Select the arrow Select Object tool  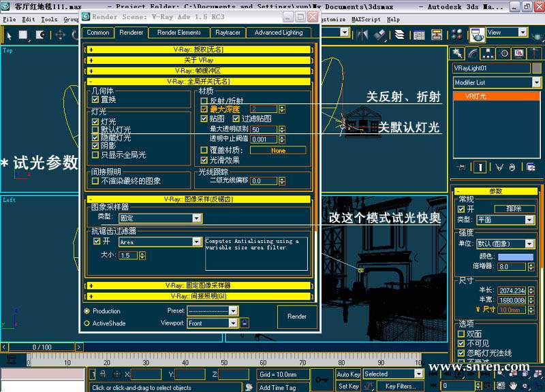click(9, 35)
